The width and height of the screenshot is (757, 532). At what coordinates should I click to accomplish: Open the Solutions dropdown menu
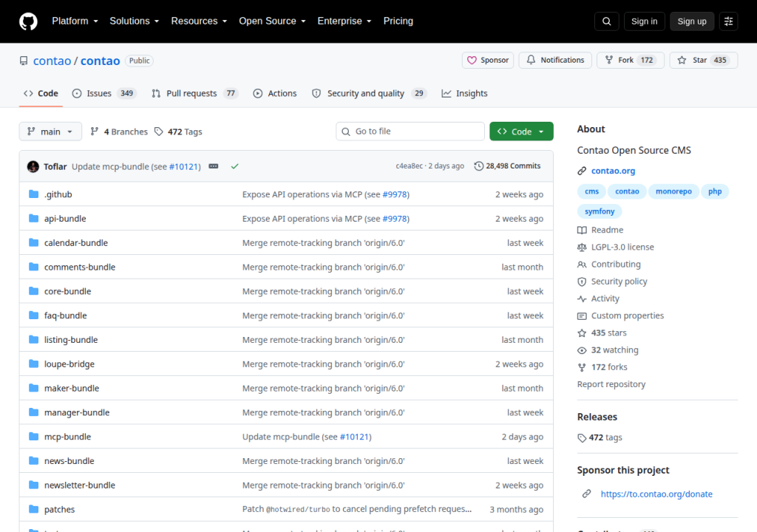135,21
